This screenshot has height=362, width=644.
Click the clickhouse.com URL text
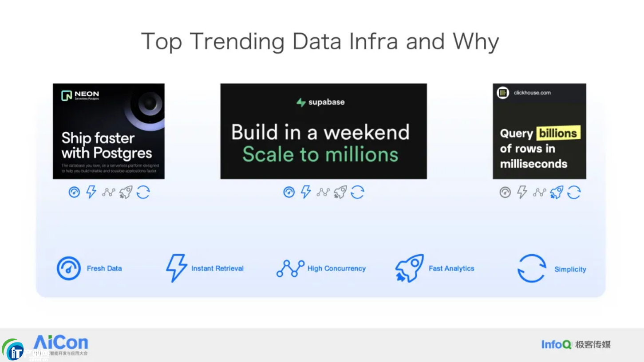pos(532,93)
